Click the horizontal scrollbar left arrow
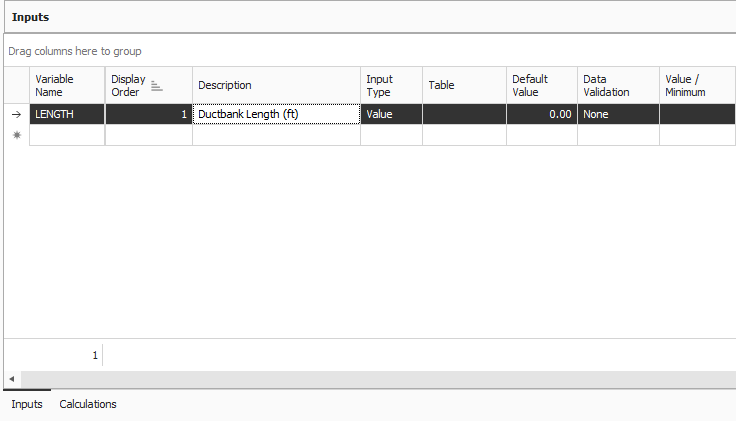Image resolution: width=736 pixels, height=421 pixels. click(x=11, y=379)
